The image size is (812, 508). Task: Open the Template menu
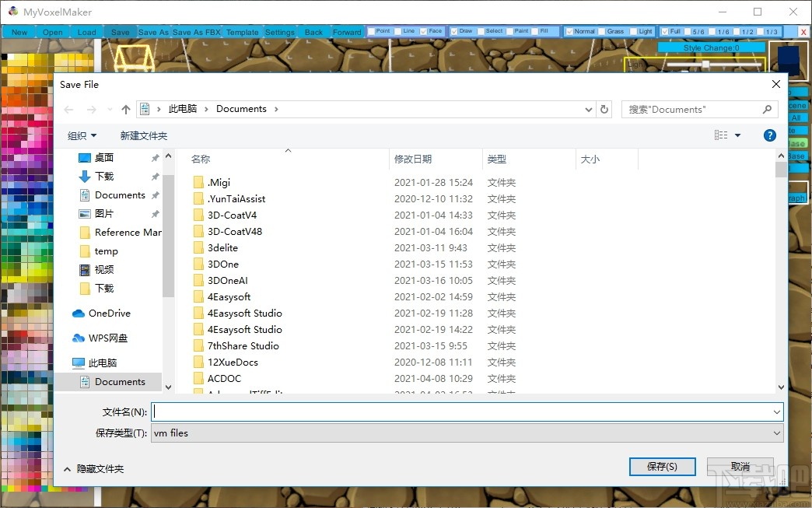pyautogui.click(x=242, y=32)
